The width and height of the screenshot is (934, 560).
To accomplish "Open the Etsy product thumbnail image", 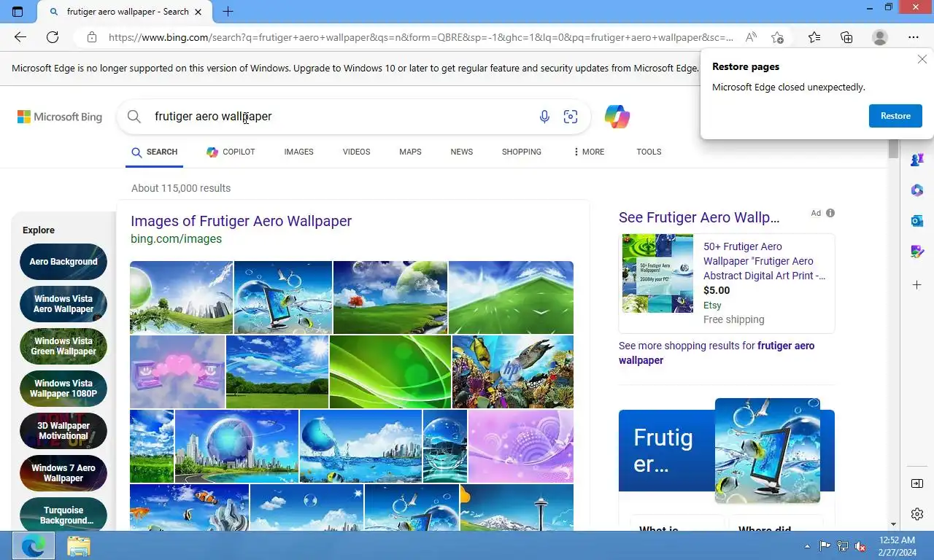I will pyautogui.click(x=657, y=273).
